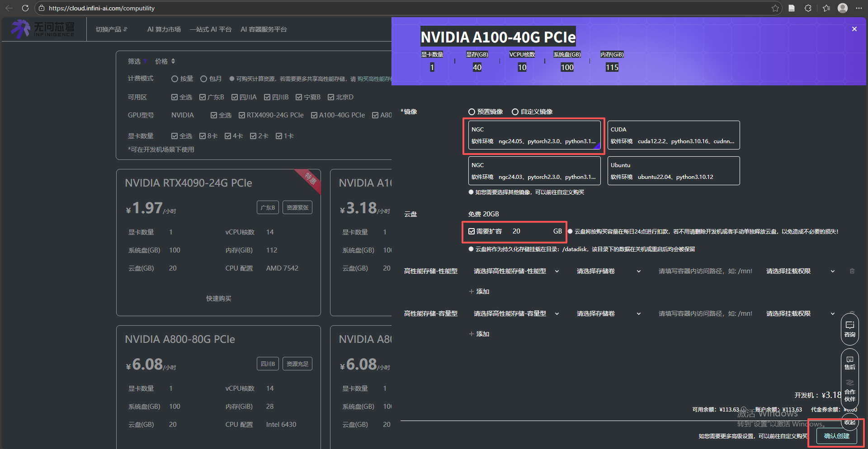This screenshot has height=449, width=868.
Task: Toggle the 8卡 card count checkbox
Action: coord(203,136)
